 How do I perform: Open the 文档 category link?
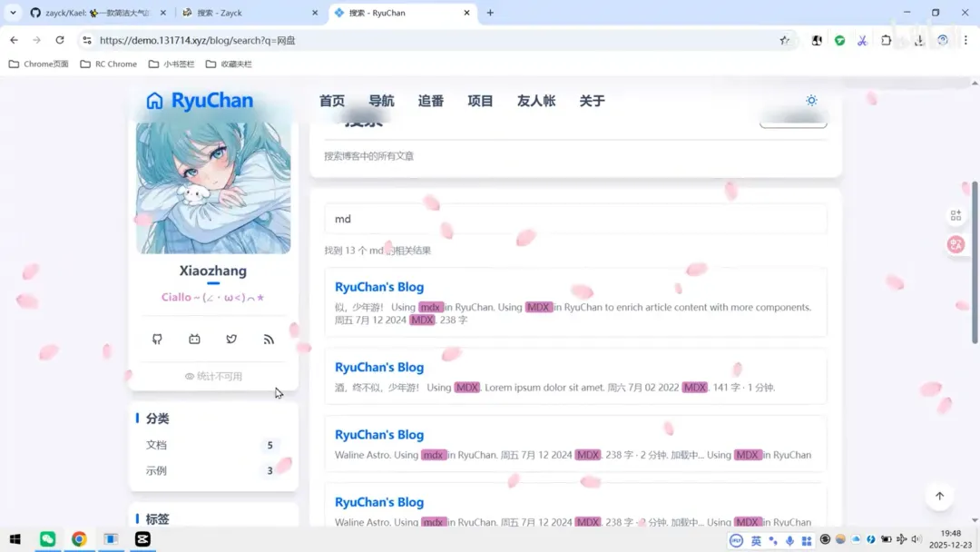(156, 445)
